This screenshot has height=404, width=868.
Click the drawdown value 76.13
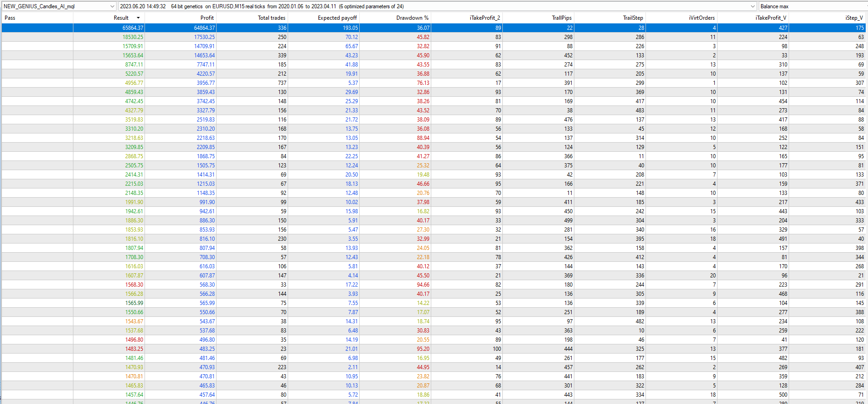click(423, 83)
